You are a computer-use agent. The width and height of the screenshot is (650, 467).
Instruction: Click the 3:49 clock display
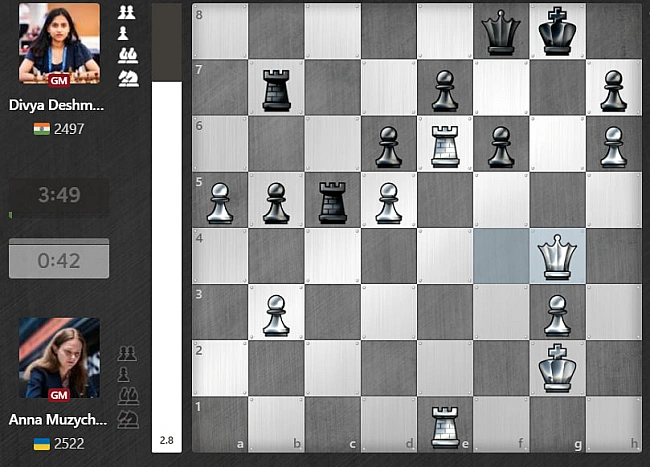[59, 196]
